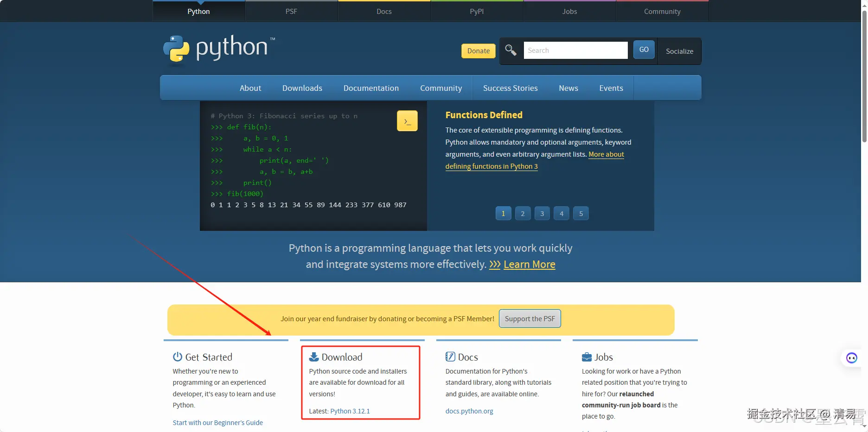Click the Docs notepad icon
This screenshot has height=432, width=868.
point(450,357)
